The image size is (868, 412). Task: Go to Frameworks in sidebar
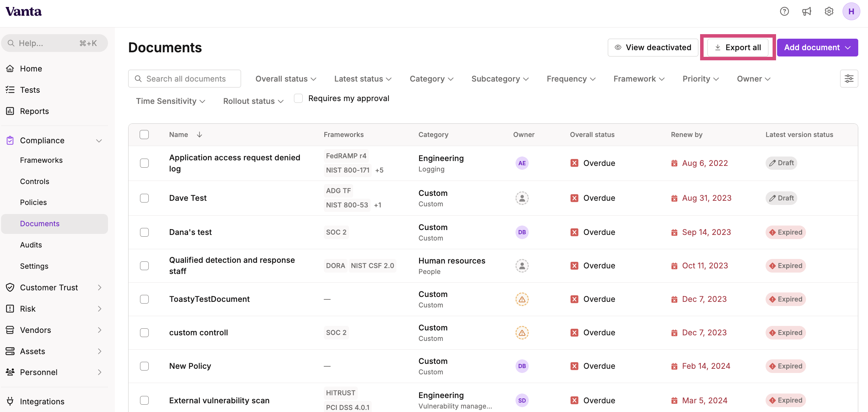(41, 160)
